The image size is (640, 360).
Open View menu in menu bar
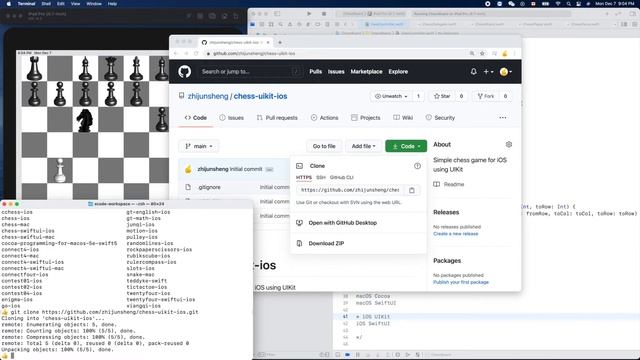pos(76,4)
